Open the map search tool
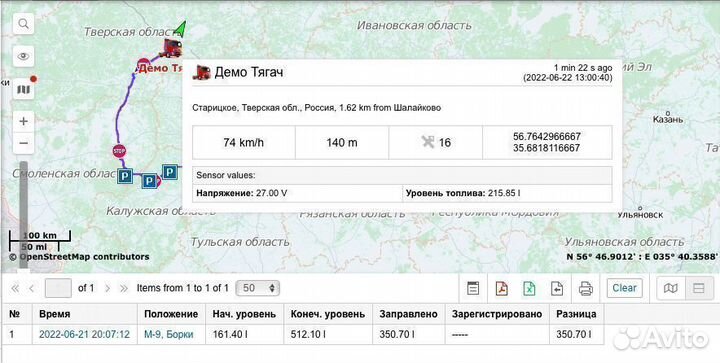 pos(23,23)
